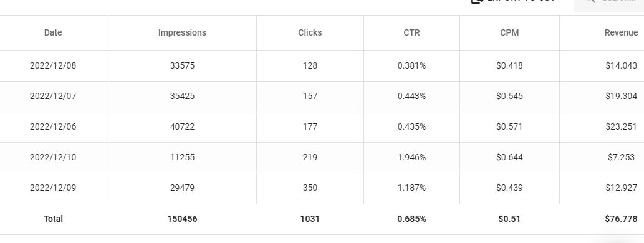This screenshot has height=243, width=644.
Task: Sort by the Revenue column header
Action: coord(621,32)
